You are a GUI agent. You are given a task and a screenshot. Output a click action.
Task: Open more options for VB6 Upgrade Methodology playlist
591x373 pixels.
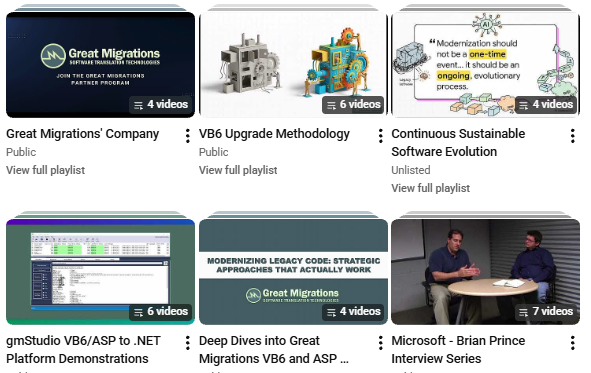point(381,136)
